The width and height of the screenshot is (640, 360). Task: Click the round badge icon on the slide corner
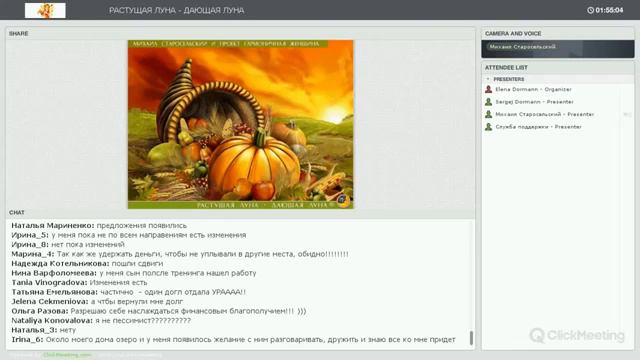(342, 200)
